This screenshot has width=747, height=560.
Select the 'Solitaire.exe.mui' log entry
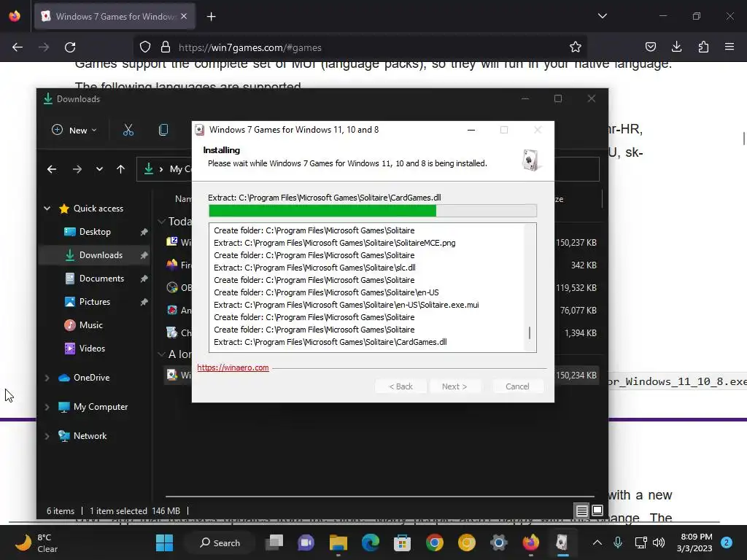347,305
